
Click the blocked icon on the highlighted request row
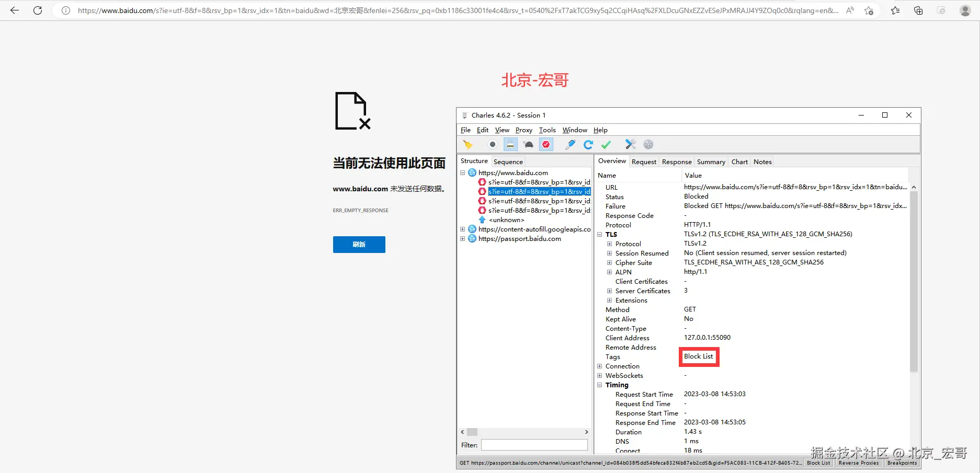pos(482,192)
